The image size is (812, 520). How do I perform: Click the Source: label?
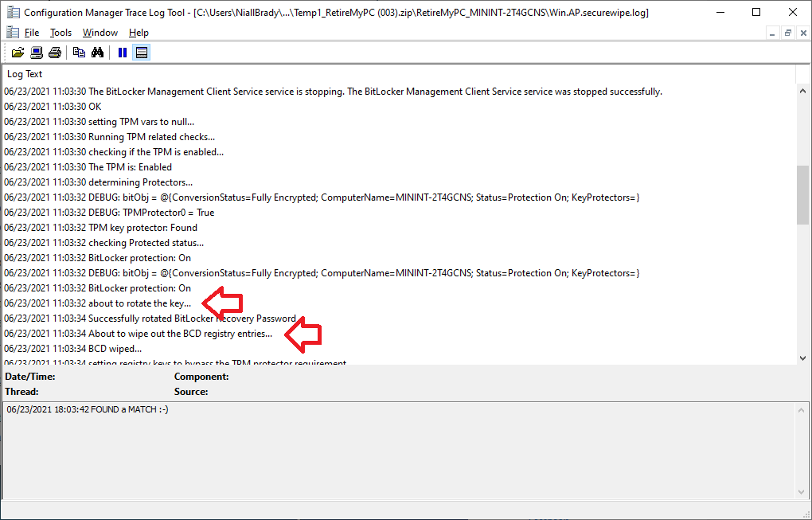(191, 392)
